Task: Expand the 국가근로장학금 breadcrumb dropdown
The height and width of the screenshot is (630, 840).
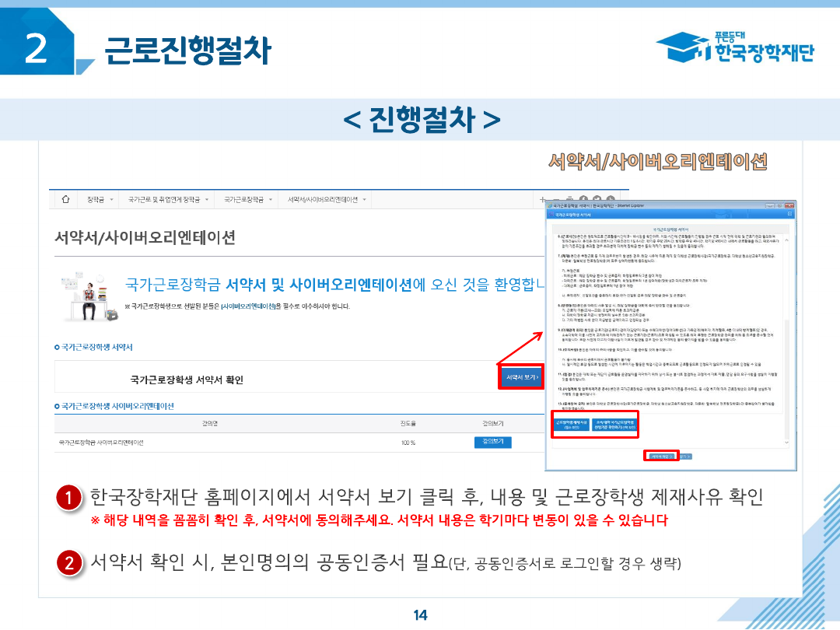Action: tap(247, 200)
